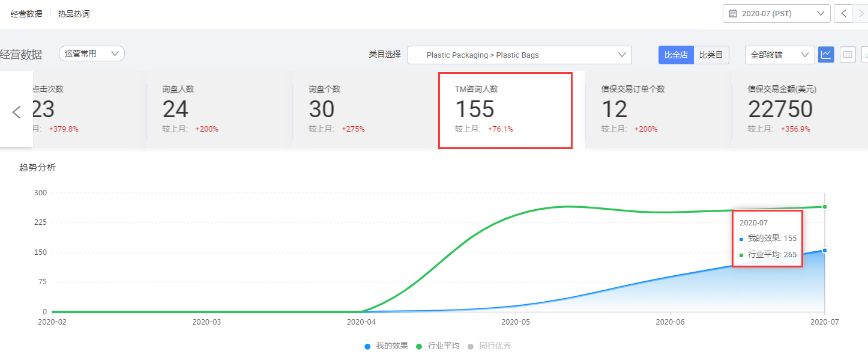Open the 运营常用 dropdown

(x=91, y=53)
